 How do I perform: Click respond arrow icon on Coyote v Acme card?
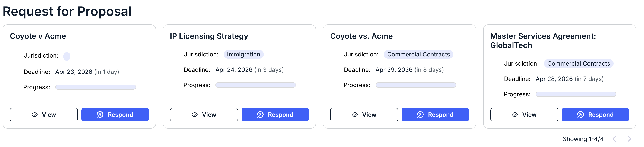pyautogui.click(x=100, y=115)
